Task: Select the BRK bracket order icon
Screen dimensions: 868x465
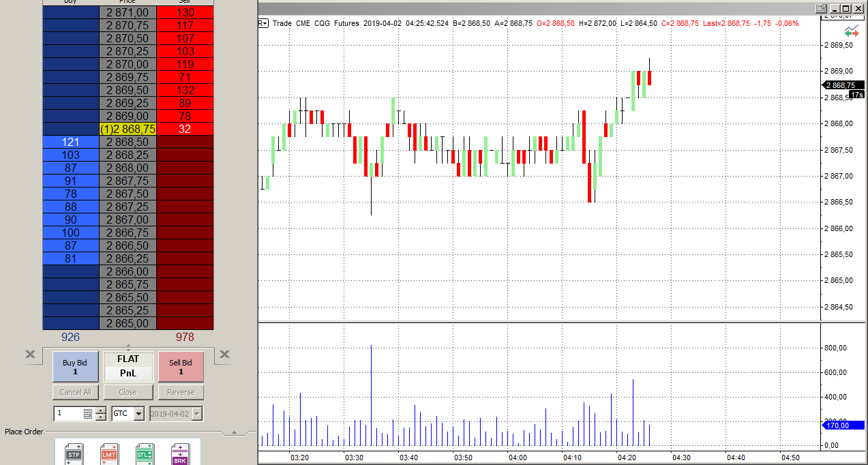Action: [x=180, y=454]
